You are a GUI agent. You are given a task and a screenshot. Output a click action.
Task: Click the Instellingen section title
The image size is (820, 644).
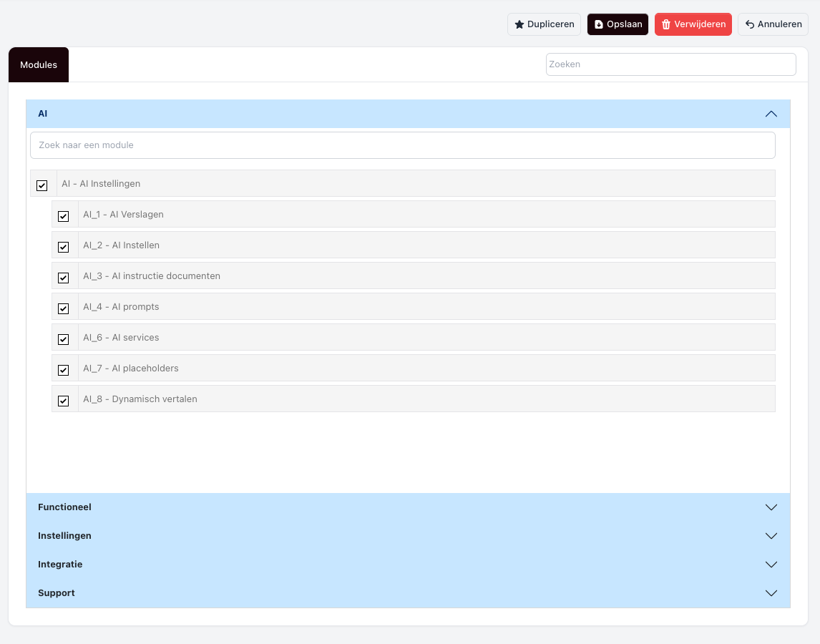[65, 536]
